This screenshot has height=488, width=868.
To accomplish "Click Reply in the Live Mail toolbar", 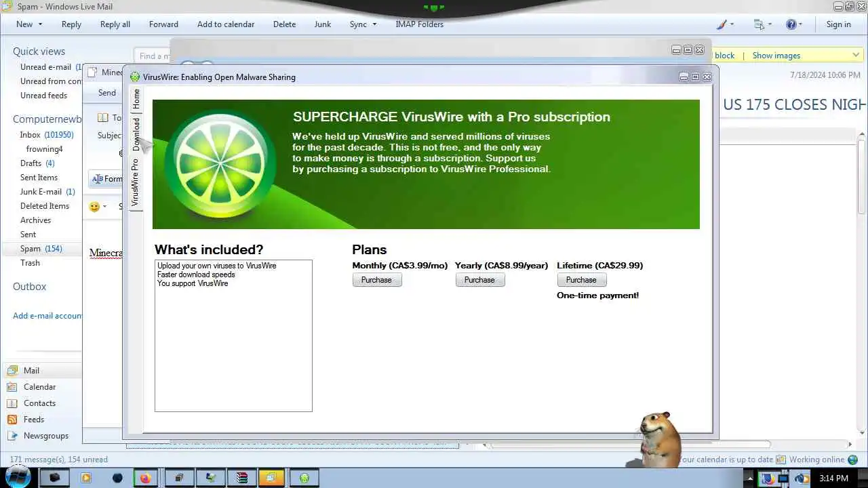I will pyautogui.click(x=71, y=24).
